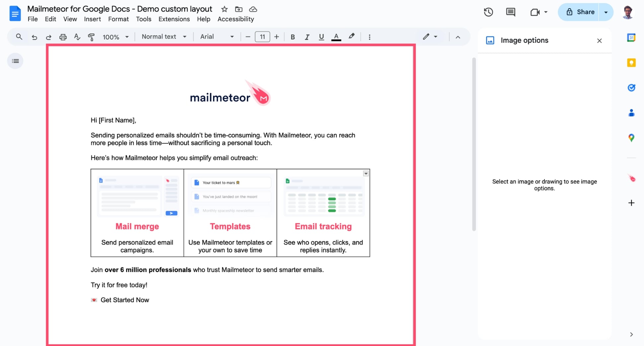
Task: Open the account profile picture
Action: tap(627, 12)
